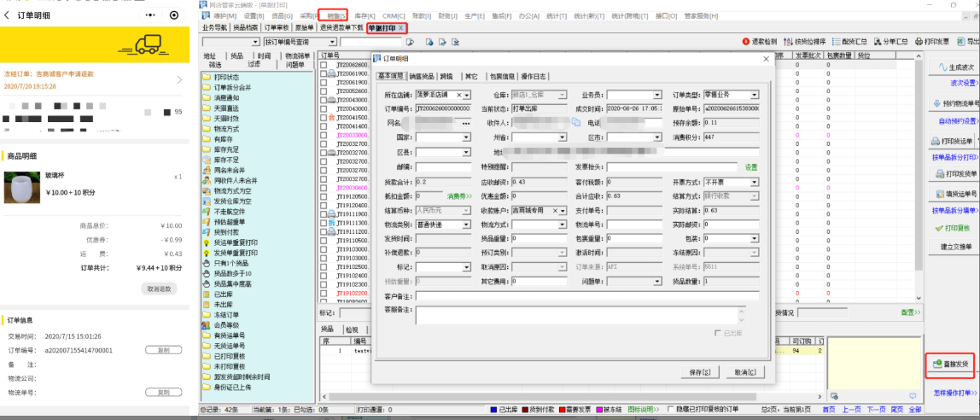
Task: Open the 打印状态 folder filter
Action: coord(226,78)
